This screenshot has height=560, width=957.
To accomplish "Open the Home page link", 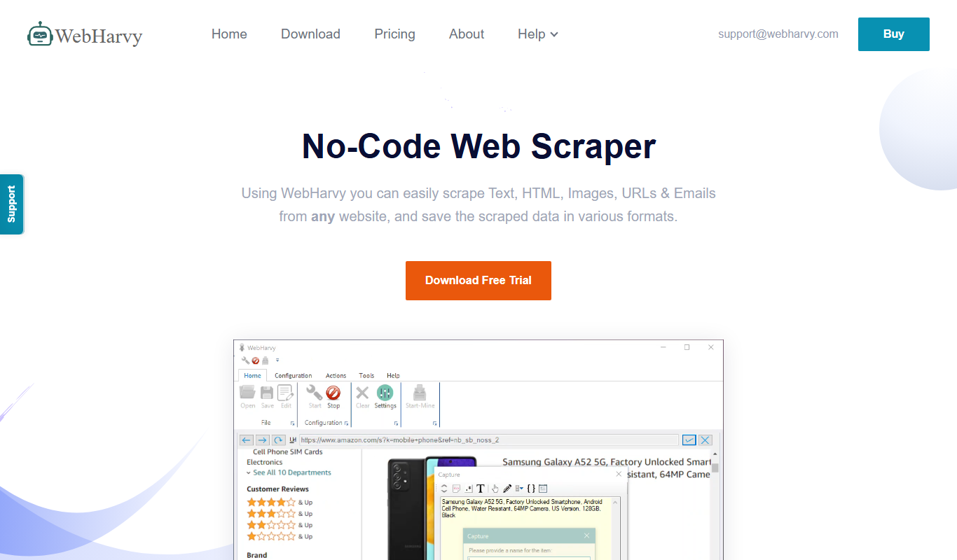I will pyautogui.click(x=229, y=34).
